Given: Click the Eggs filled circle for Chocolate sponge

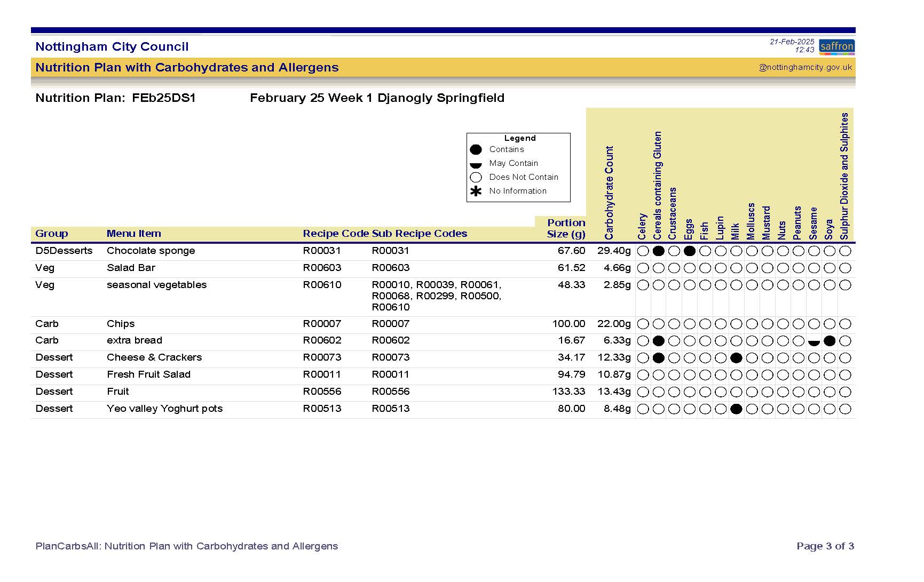Looking at the screenshot, I should tap(690, 251).
